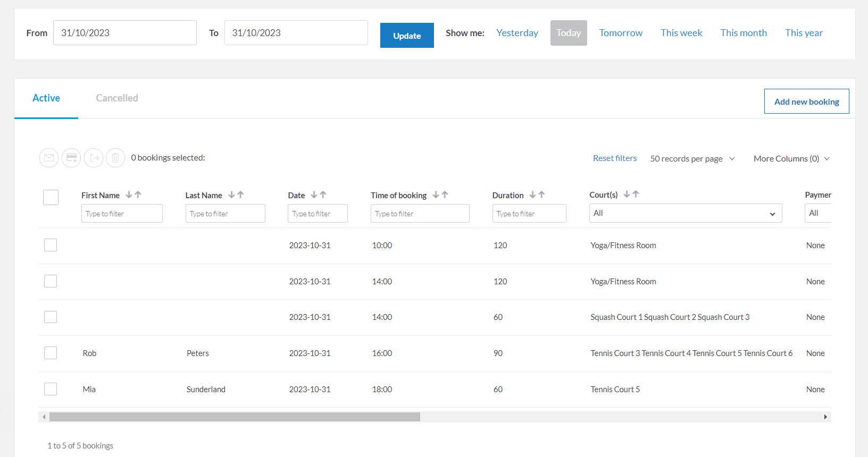Screen dimensions: 868x457
Task: Open the Court(s) filter dropdown
Action: (x=685, y=213)
